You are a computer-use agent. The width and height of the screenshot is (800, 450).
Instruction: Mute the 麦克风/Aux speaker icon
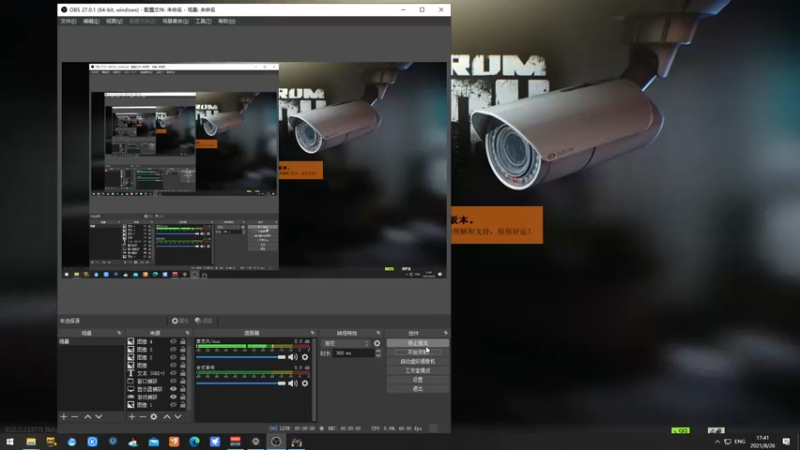point(293,357)
